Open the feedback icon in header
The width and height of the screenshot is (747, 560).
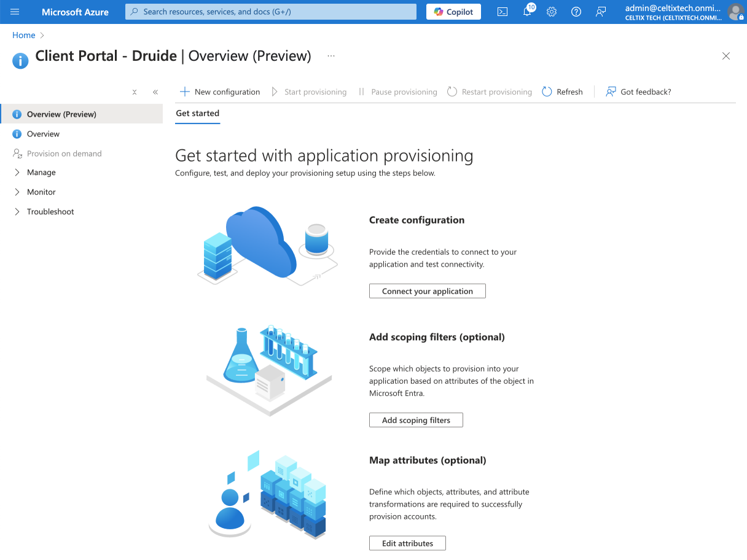pyautogui.click(x=601, y=12)
